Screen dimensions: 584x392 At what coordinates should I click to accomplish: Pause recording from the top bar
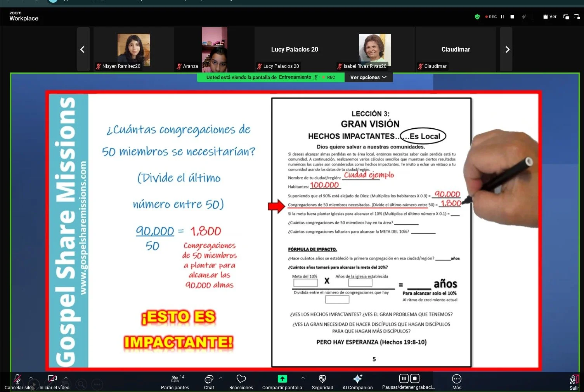coord(503,17)
